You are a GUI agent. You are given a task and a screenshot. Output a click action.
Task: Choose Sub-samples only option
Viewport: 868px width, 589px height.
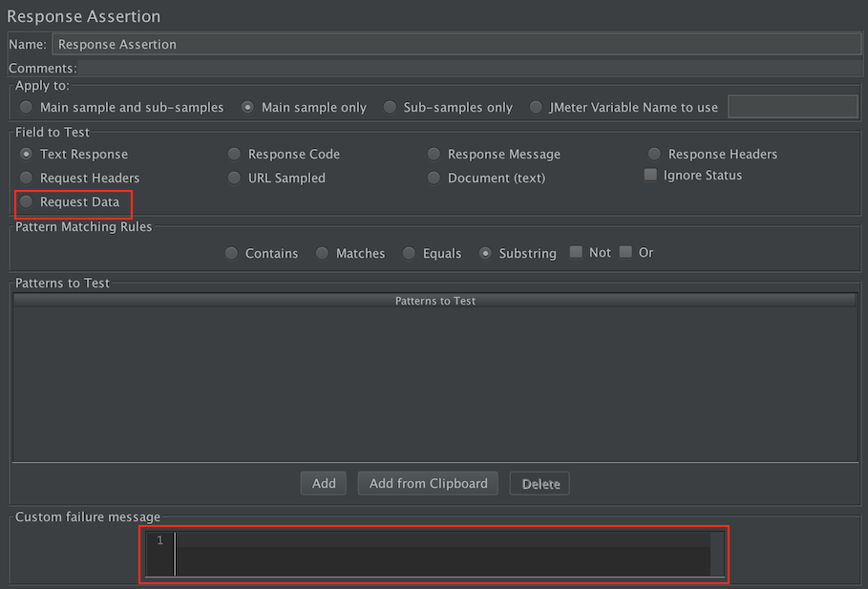(x=390, y=108)
